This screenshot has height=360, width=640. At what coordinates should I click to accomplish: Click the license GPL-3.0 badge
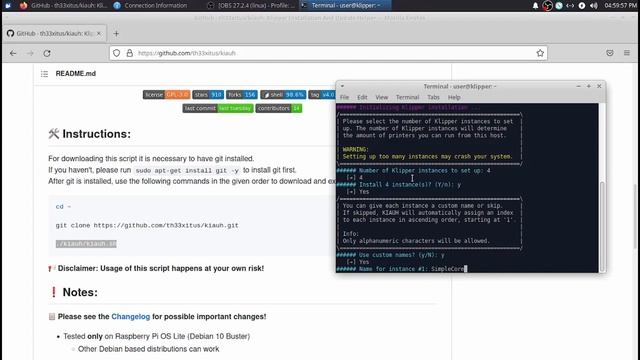click(x=166, y=95)
